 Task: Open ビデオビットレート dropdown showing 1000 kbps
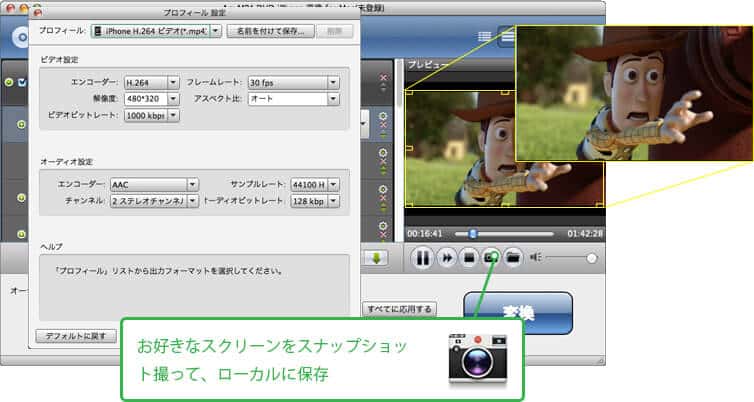click(151, 115)
